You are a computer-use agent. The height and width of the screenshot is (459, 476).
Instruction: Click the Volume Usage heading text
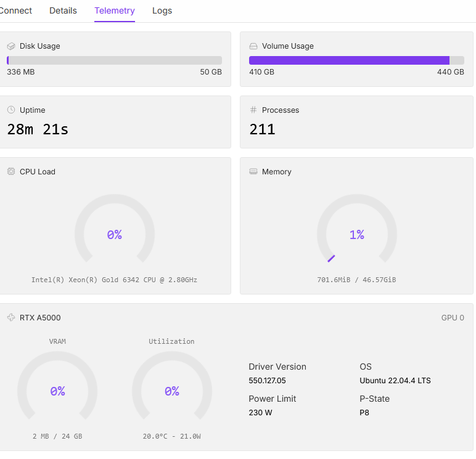pos(288,46)
